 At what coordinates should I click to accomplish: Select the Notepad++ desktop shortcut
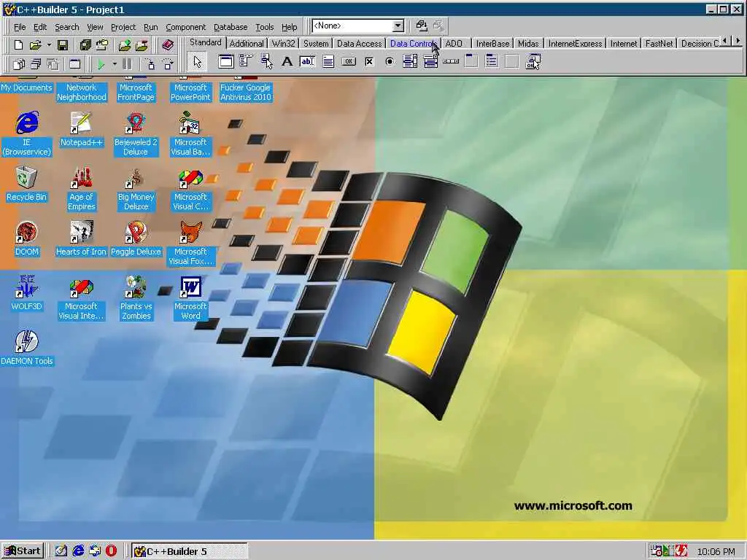[x=81, y=130]
